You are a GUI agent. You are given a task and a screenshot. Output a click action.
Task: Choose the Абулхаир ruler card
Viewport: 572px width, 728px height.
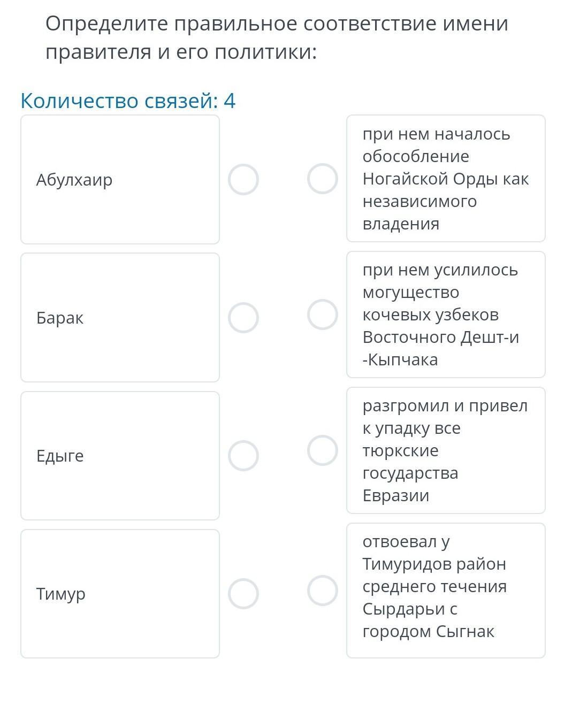point(120,180)
